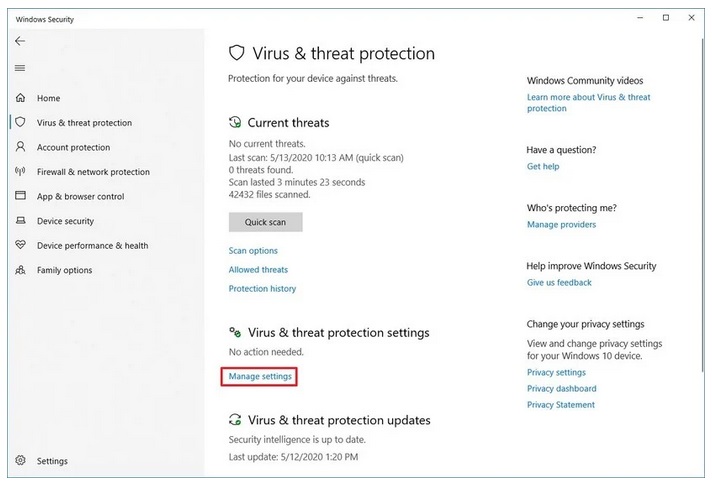Open Settings gear at bottom left
Viewport: 712px width, 483px height.
(20, 461)
